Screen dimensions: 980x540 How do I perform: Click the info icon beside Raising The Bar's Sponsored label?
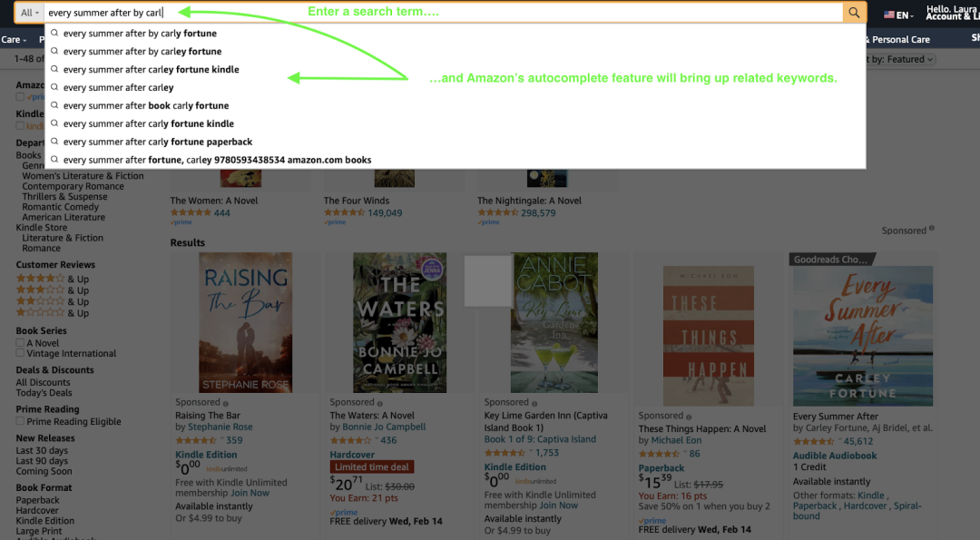pyautogui.click(x=226, y=402)
